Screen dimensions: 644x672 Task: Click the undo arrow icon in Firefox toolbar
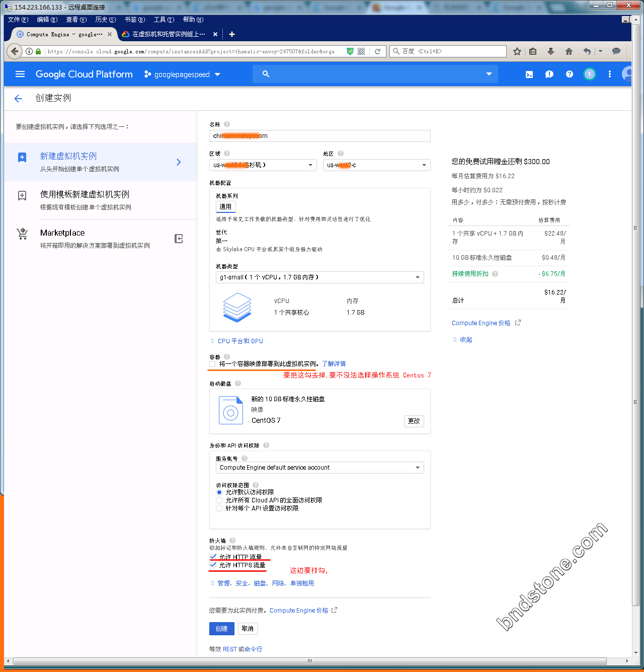coord(587,51)
